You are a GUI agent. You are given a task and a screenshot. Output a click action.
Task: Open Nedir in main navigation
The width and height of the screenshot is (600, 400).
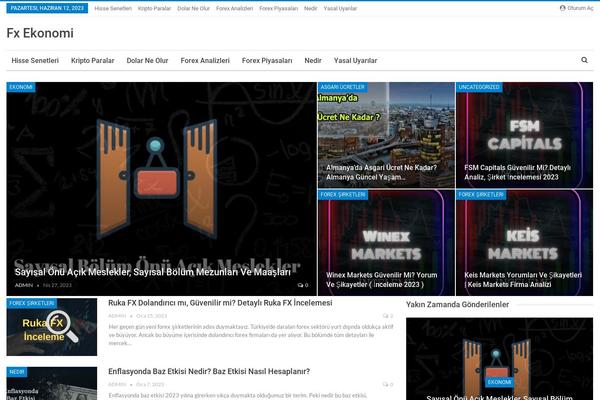pyautogui.click(x=313, y=60)
